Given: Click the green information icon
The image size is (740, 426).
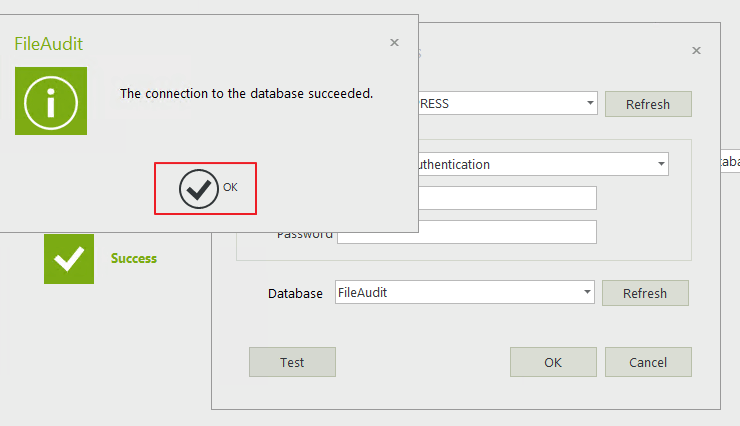Looking at the screenshot, I should (51, 101).
